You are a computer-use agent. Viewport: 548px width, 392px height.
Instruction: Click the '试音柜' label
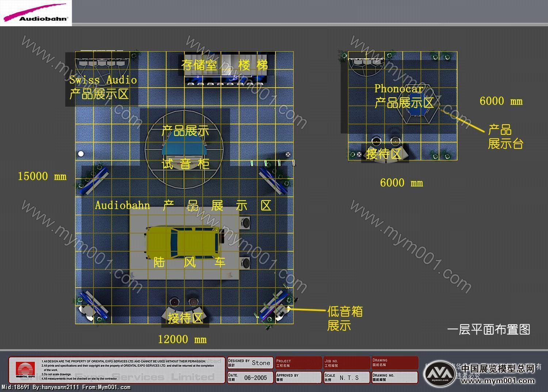185,164
